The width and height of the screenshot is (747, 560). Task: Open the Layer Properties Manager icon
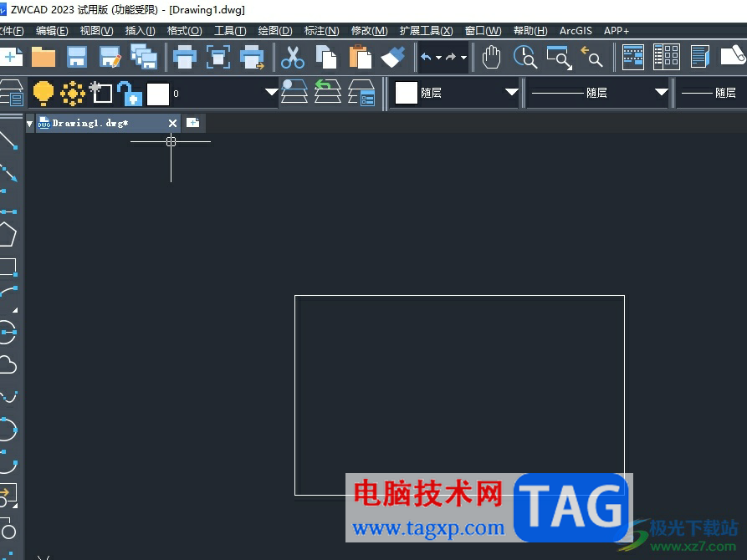click(x=12, y=93)
